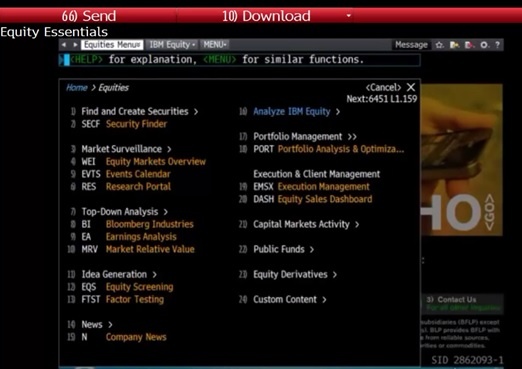Click the SID 2862093-1 text

[x=467, y=360]
